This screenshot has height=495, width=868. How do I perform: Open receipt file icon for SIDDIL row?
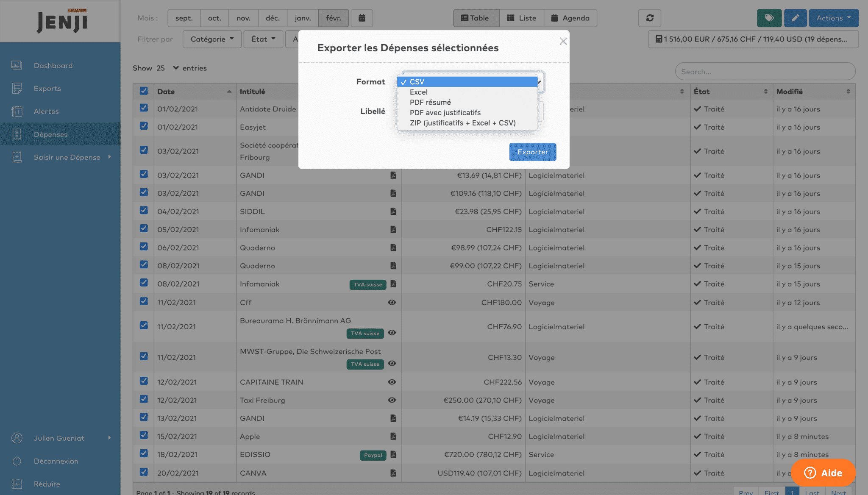click(393, 211)
